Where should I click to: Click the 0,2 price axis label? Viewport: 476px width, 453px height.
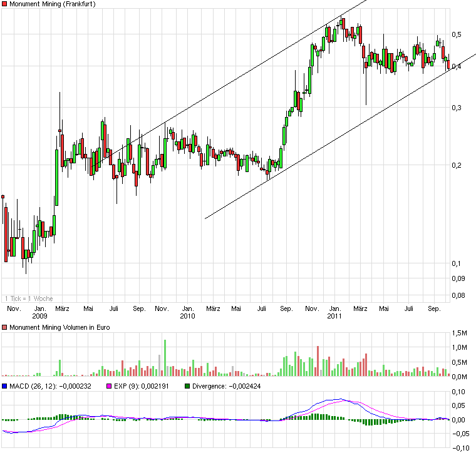tap(456, 165)
